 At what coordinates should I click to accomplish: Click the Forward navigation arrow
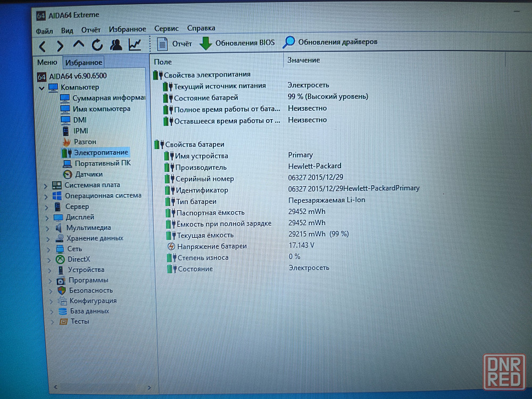pyautogui.click(x=60, y=46)
